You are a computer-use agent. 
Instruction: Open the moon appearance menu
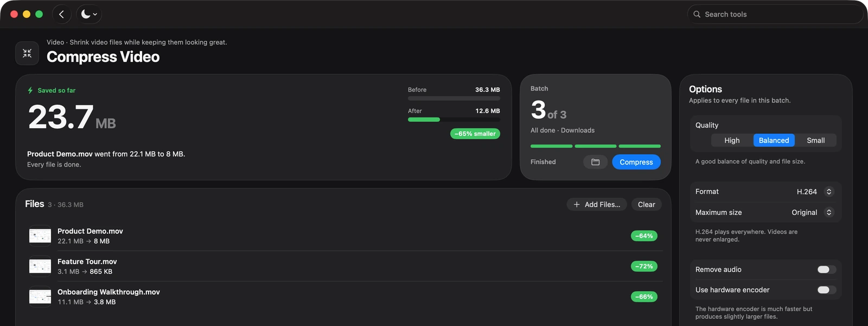pos(89,14)
